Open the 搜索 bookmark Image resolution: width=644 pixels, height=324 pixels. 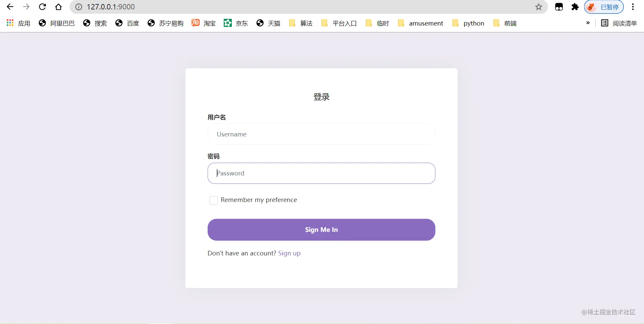click(95, 23)
